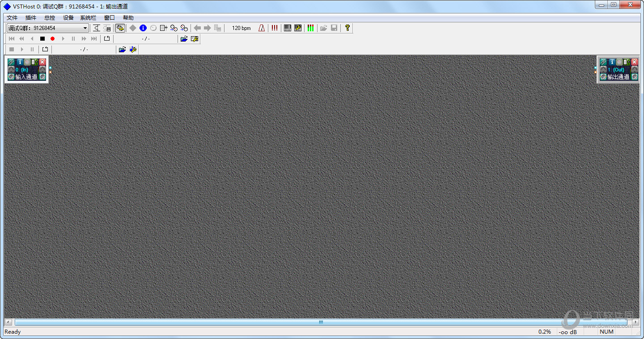Click the info icon on the input channel module
Viewport: 644px width, 339px height.
[x=20, y=62]
